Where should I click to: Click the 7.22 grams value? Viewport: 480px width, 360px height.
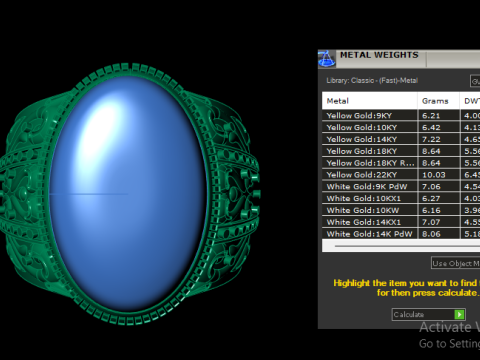pos(431,139)
